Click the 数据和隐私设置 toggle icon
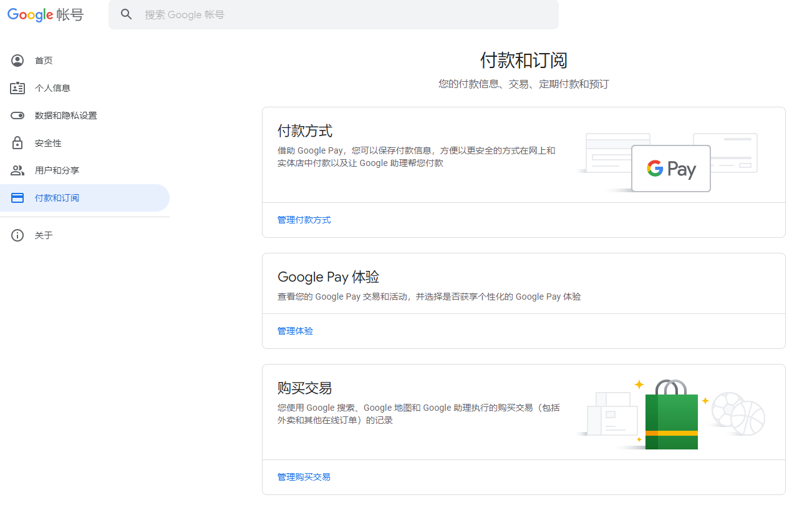This screenshot has width=812, height=505. 17,115
